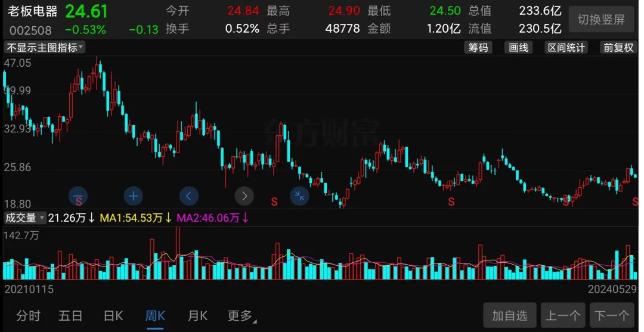Tap the plus zoom-in chart icon

133,197
